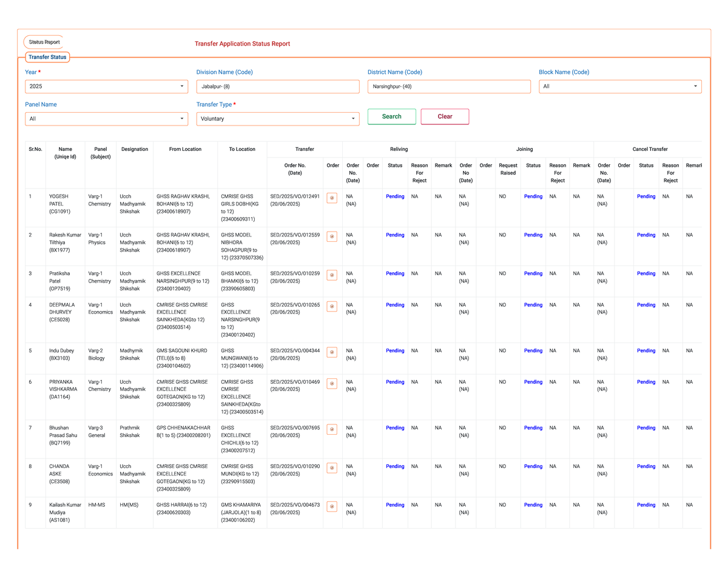Click order number SED/2025/VO/010259
The image size is (728, 562).
click(x=295, y=273)
